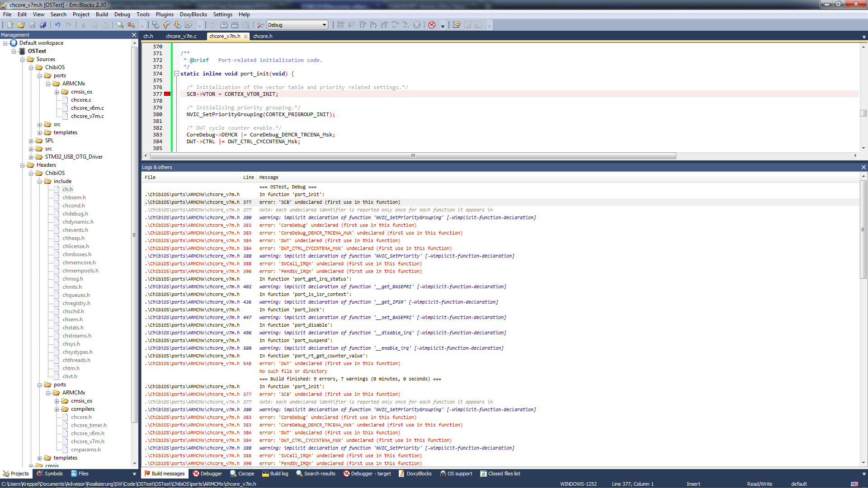
Task: Collapse the code fold at line 374
Action: [x=176, y=74]
